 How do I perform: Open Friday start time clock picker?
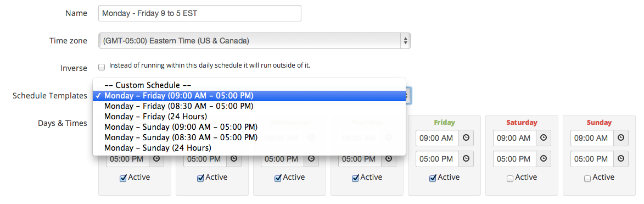(466, 138)
